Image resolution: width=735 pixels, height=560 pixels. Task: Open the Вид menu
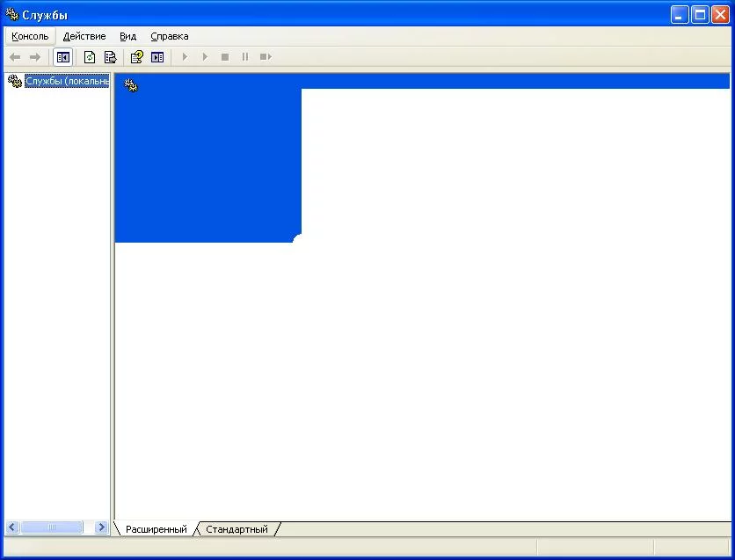point(128,36)
